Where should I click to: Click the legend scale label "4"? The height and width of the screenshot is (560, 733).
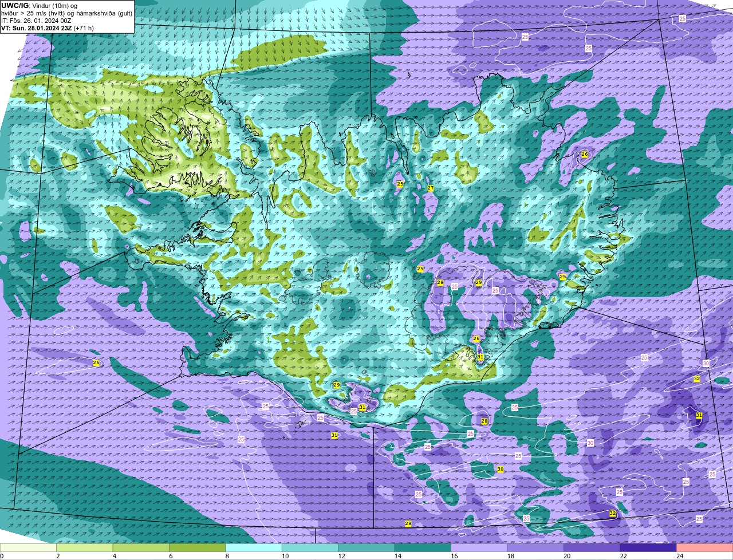click(114, 556)
